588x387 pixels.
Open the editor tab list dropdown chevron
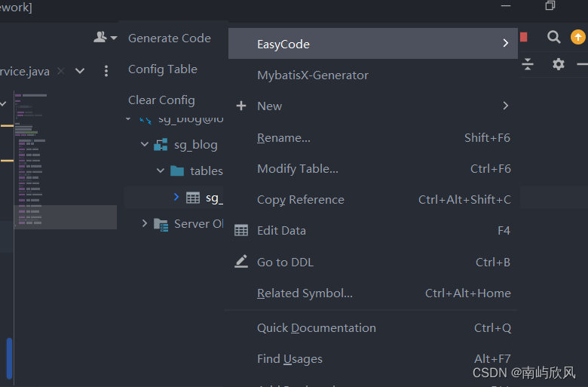80,71
